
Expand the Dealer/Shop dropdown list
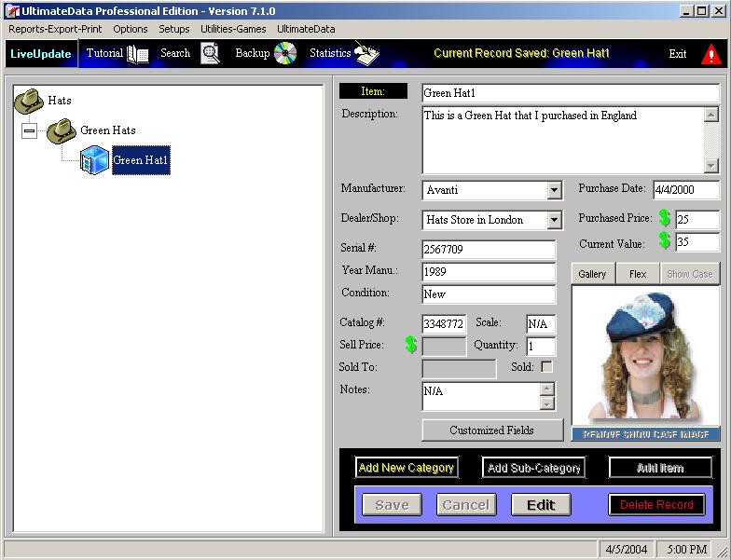[554, 220]
